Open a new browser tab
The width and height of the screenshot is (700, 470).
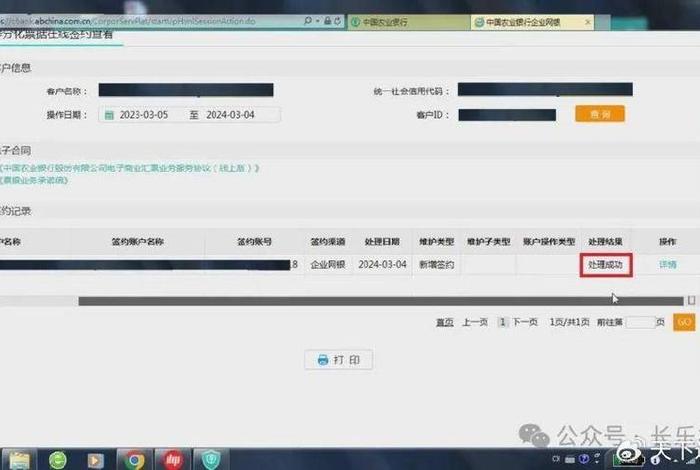coord(603,22)
